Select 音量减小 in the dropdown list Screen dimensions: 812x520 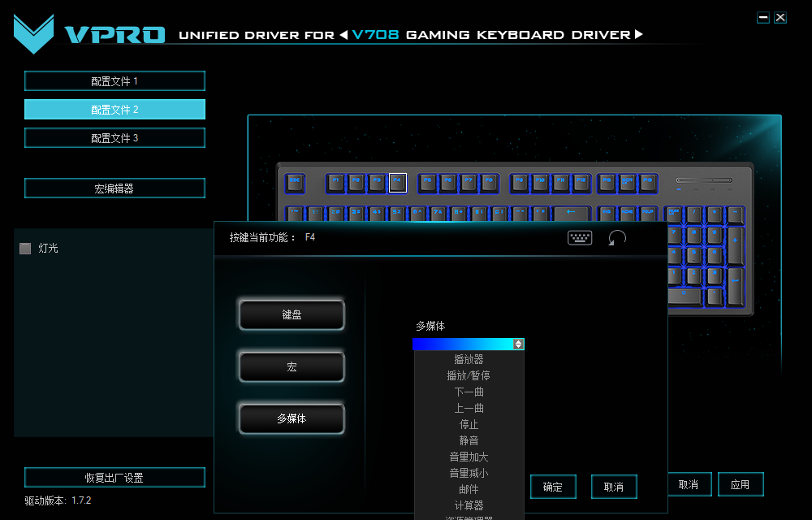coord(469,473)
